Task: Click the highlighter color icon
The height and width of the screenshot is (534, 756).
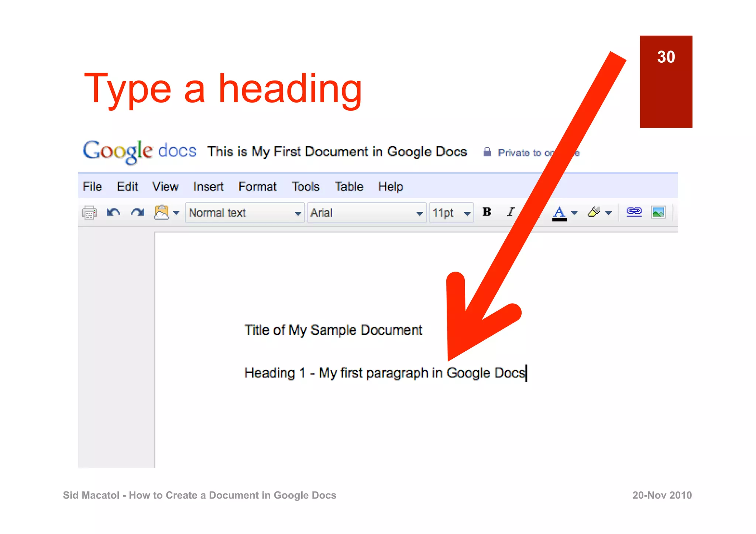Action: click(x=594, y=212)
